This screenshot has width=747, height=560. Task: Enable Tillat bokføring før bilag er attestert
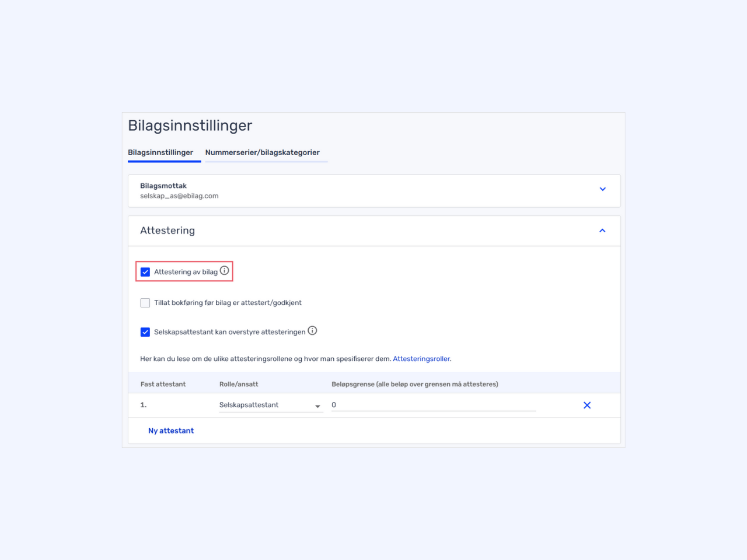[145, 303]
